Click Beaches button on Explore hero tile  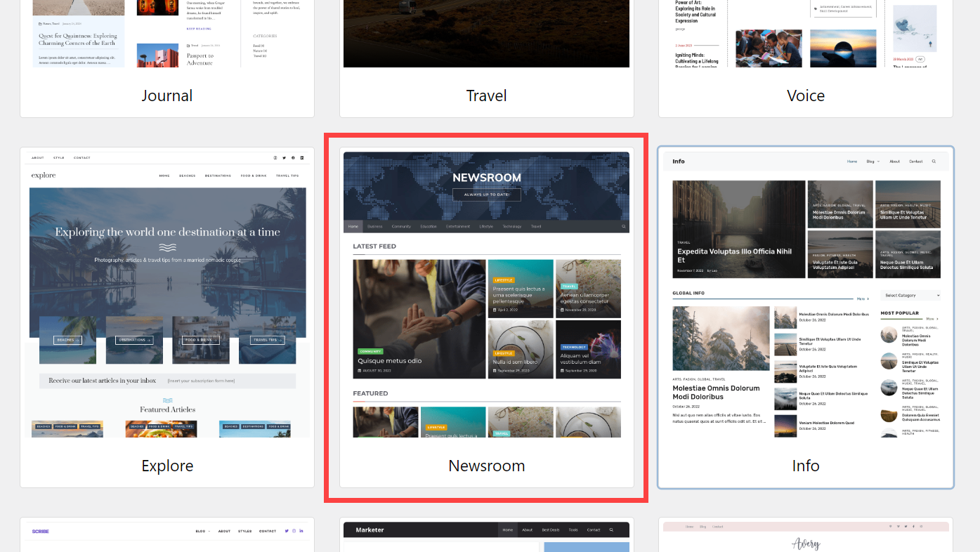67,340
